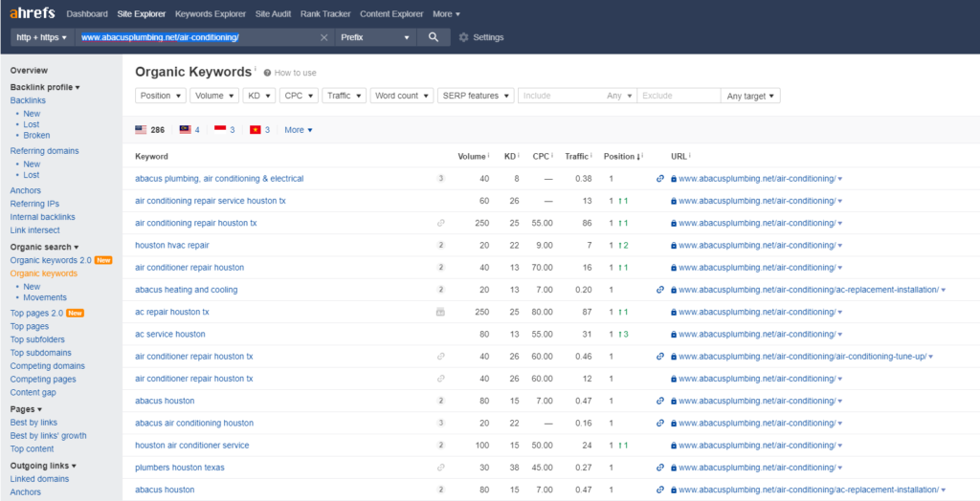Viewport: 980px width, 501px height.
Task: Click the Include keywords input field
Action: (x=561, y=96)
